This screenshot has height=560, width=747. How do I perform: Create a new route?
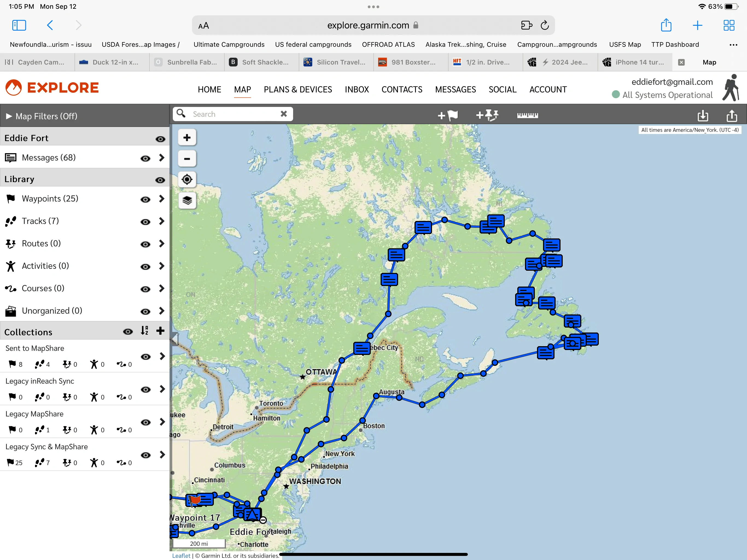[x=487, y=115]
